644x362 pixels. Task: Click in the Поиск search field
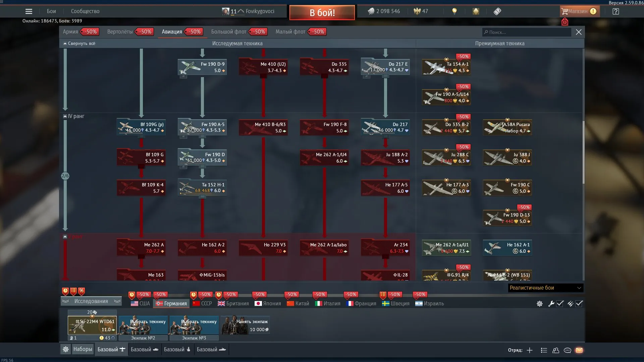tap(527, 33)
